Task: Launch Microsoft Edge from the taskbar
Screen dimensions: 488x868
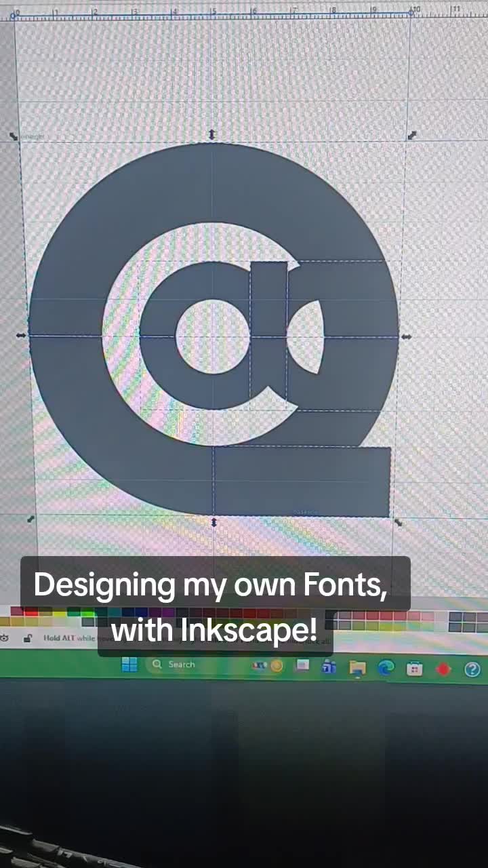Action: pos(386,668)
